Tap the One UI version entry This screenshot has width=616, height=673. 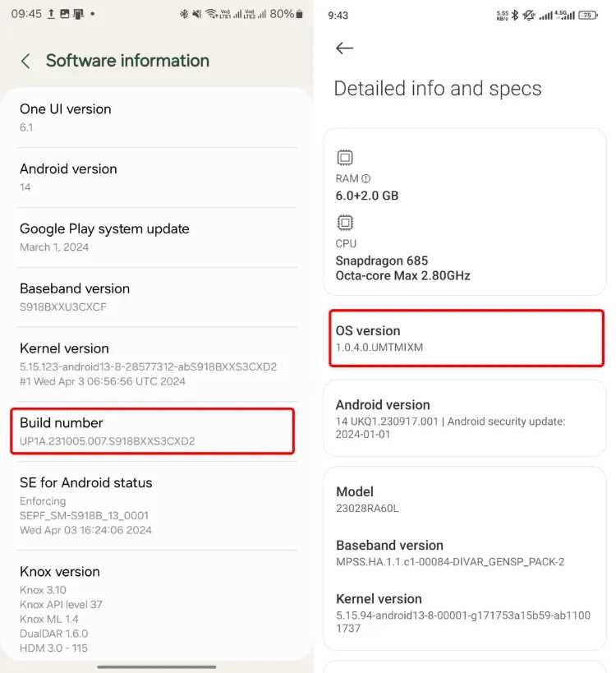pos(156,118)
